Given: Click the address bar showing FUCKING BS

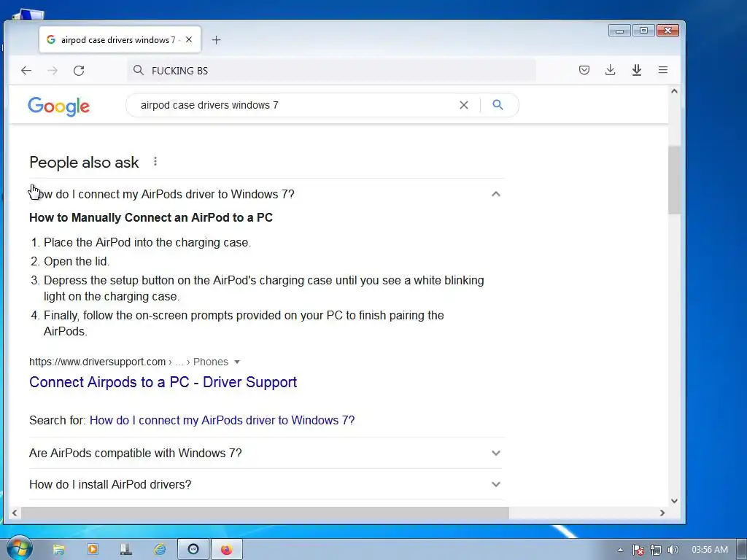Looking at the screenshot, I should 332,71.
